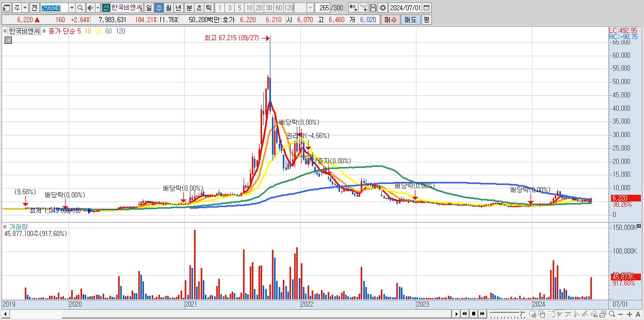The height and width of the screenshot is (320, 644).
Task: Click the plus zoom-in icon
Action: pyautogui.click(x=630, y=314)
